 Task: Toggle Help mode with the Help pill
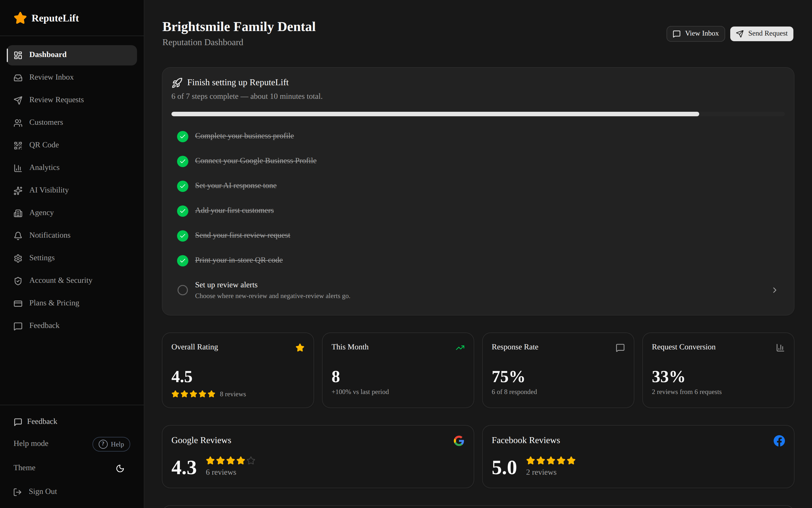click(x=111, y=444)
